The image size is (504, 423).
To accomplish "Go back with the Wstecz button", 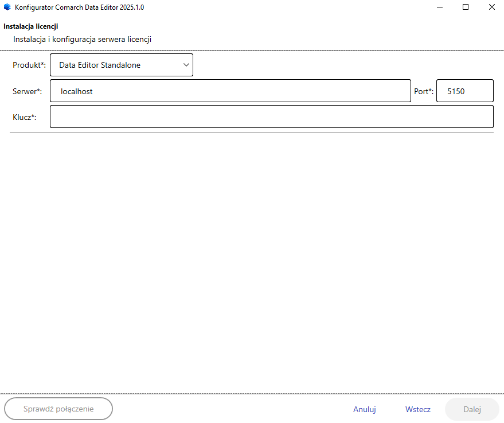I will coord(418,409).
